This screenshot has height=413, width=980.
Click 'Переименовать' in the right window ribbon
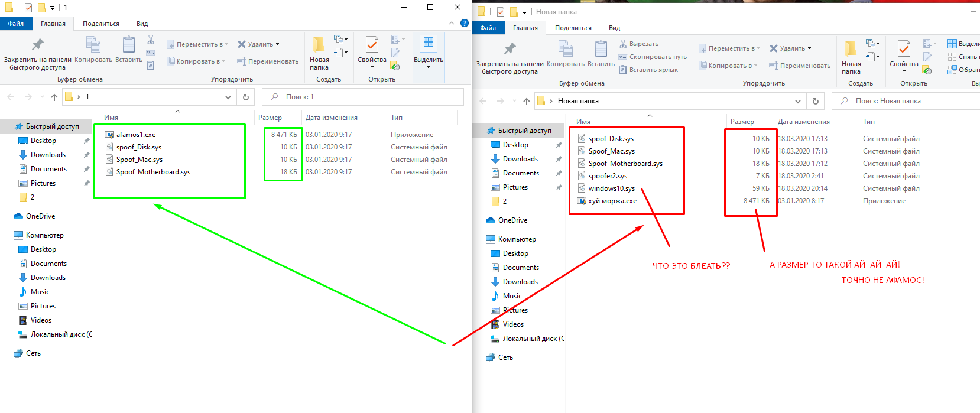tap(799, 66)
